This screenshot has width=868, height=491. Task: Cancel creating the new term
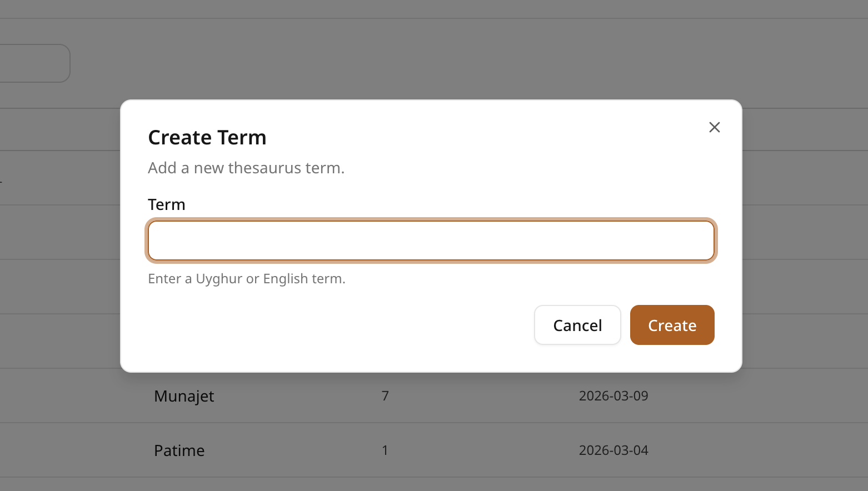(x=577, y=325)
